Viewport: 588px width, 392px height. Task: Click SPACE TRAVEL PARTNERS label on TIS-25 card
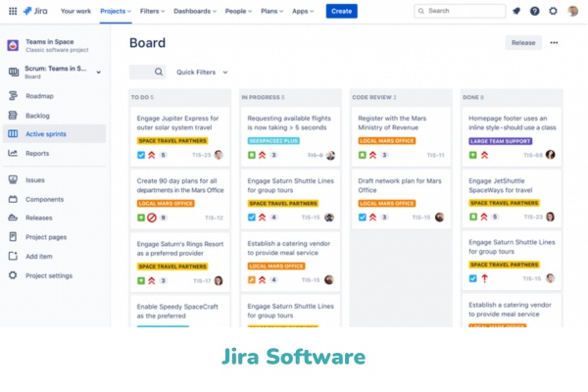172,141
